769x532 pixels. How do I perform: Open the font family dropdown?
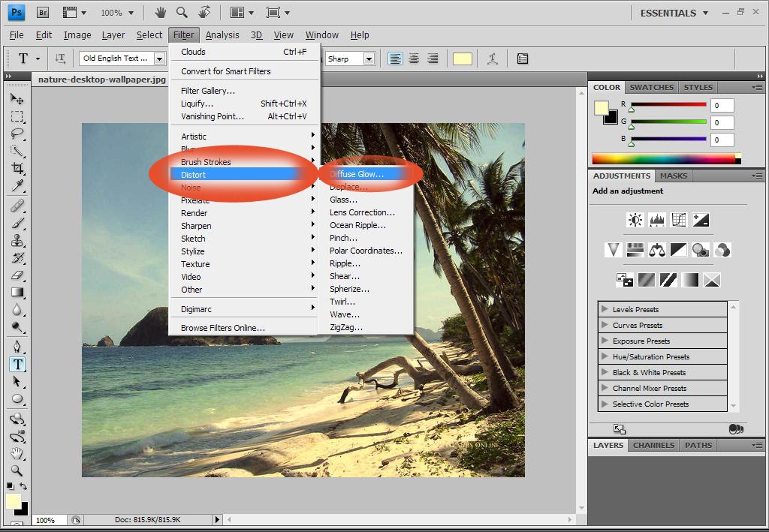coord(159,59)
